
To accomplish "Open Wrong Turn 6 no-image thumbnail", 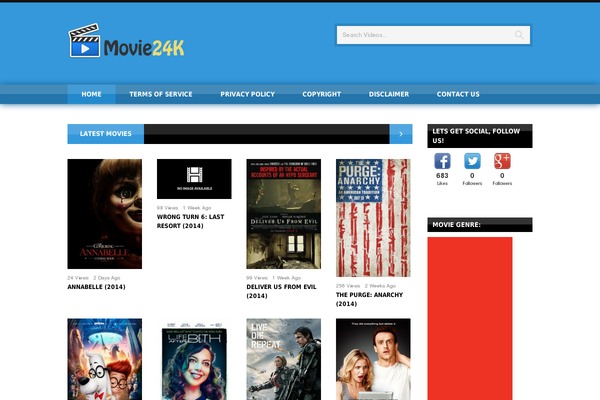I will (194, 179).
